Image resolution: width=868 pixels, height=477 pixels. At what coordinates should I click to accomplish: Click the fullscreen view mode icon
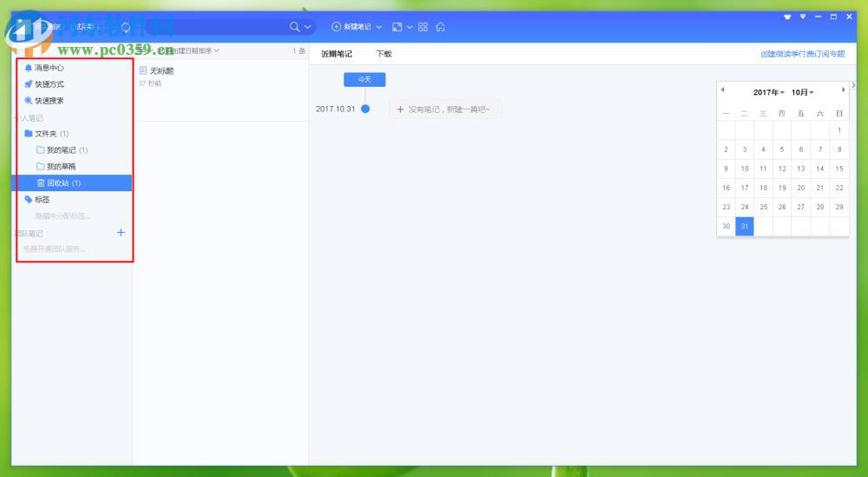(397, 27)
